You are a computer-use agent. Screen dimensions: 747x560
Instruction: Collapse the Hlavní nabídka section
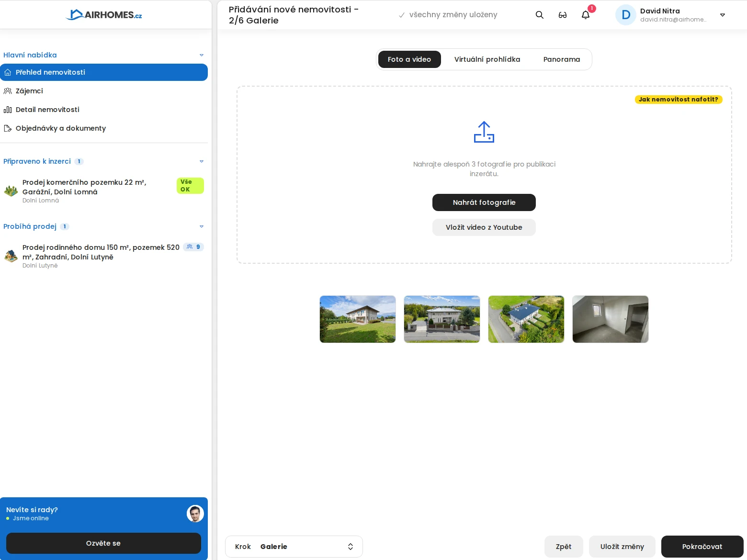click(202, 55)
